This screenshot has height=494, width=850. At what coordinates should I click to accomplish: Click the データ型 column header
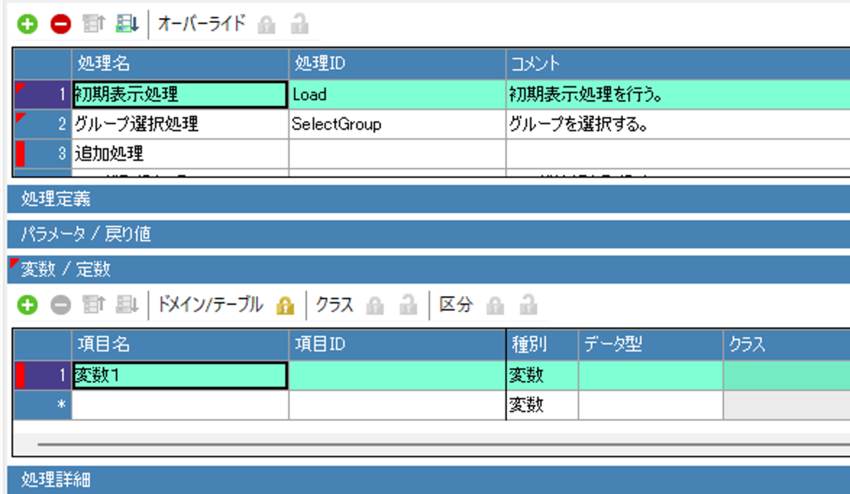651,344
